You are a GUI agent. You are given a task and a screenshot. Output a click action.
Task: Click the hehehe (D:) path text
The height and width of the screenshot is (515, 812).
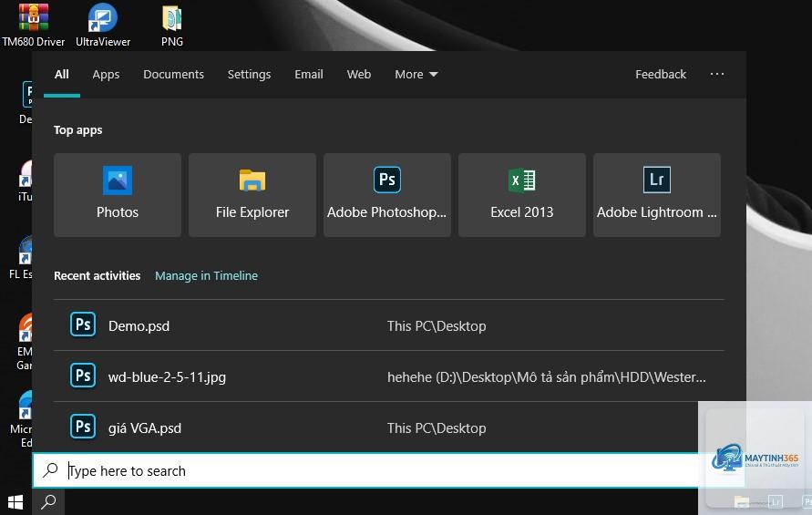[546, 376]
